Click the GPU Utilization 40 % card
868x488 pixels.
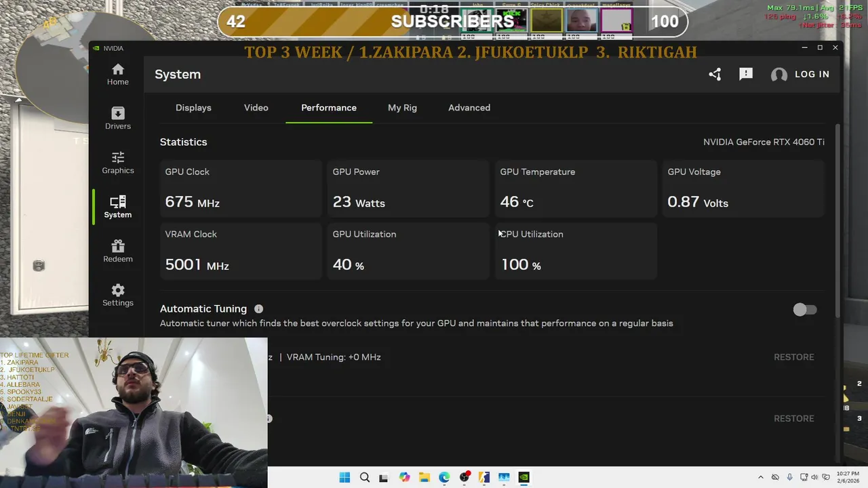[408, 251]
